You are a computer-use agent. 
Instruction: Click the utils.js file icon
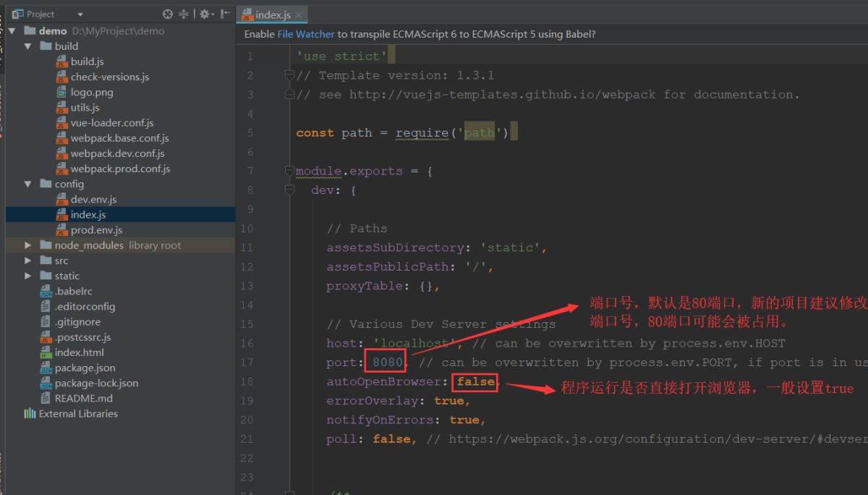(62, 107)
